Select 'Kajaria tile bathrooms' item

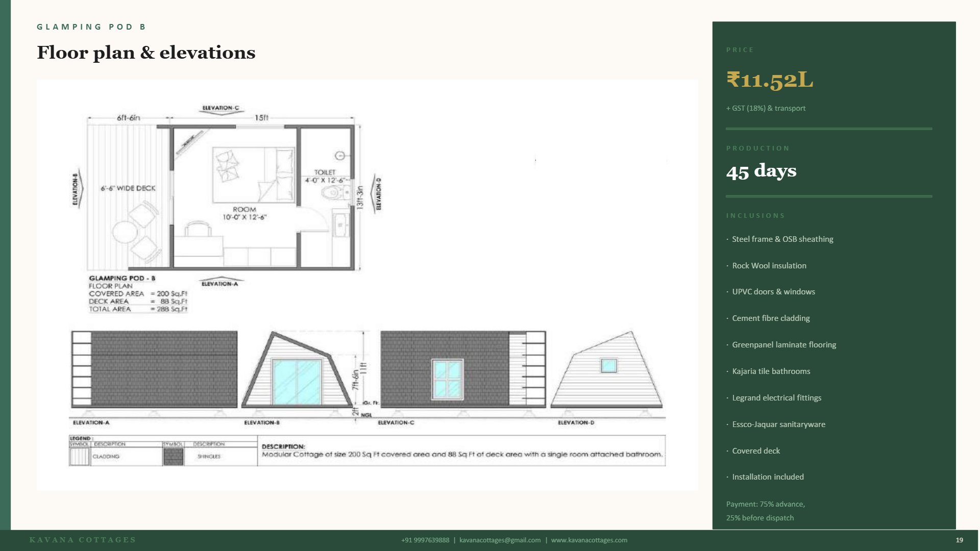[x=771, y=371]
